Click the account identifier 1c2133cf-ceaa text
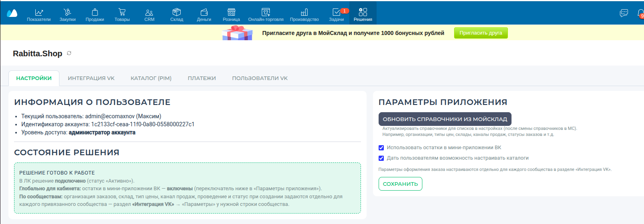Image resolution: width=644 pixels, height=224 pixels. 143,124
